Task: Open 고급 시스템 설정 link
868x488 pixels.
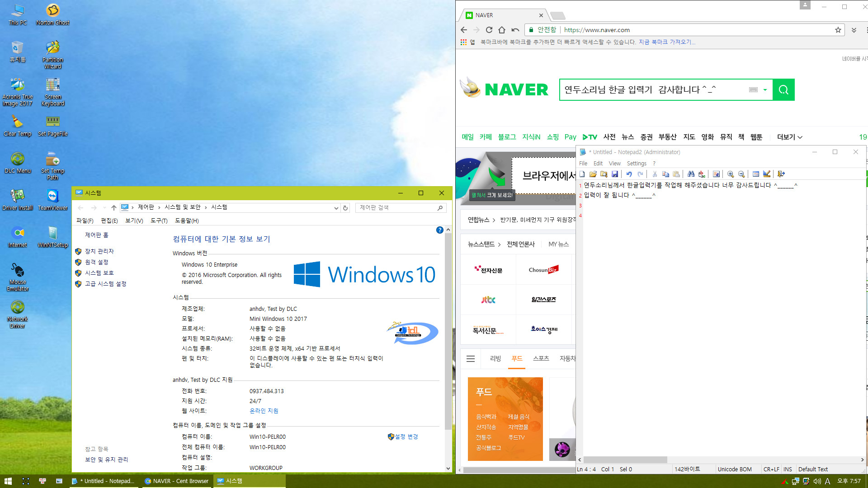Action: (x=106, y=284)
